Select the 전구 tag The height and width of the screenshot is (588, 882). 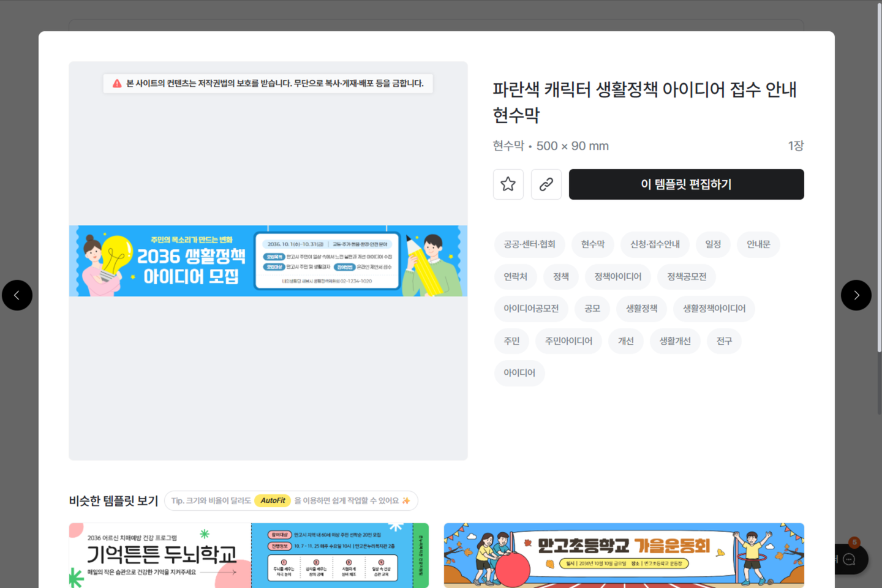(x=724, y=341)
